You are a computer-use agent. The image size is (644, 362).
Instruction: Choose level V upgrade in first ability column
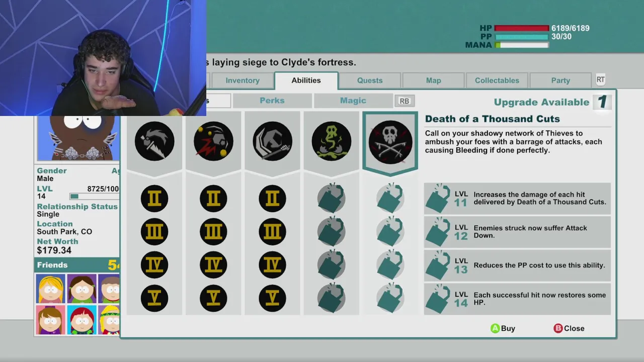coord(154,298)
